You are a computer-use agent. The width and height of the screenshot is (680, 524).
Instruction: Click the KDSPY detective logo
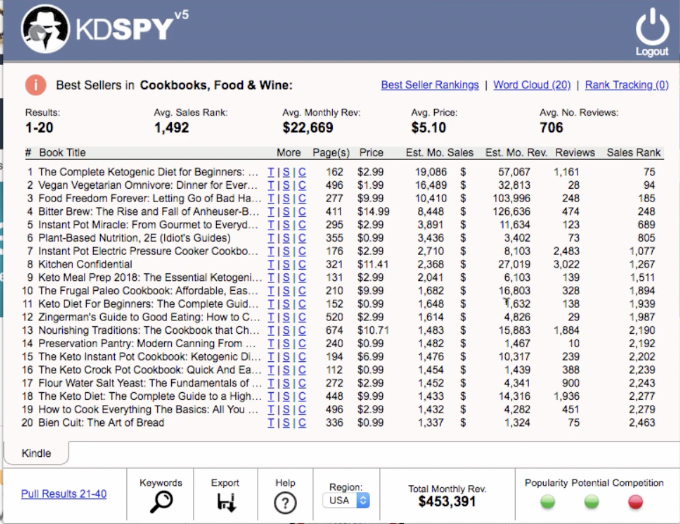tap(45, 29)
